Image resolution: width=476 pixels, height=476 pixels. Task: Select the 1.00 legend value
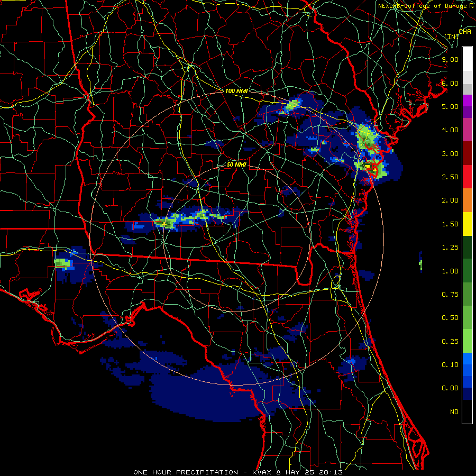(450, 271)
